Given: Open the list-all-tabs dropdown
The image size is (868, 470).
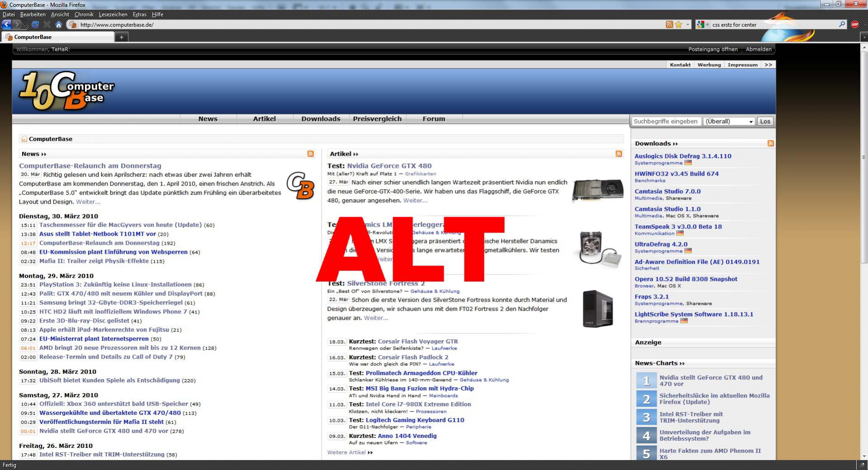Looking at the screenshot, I should 863,37.
